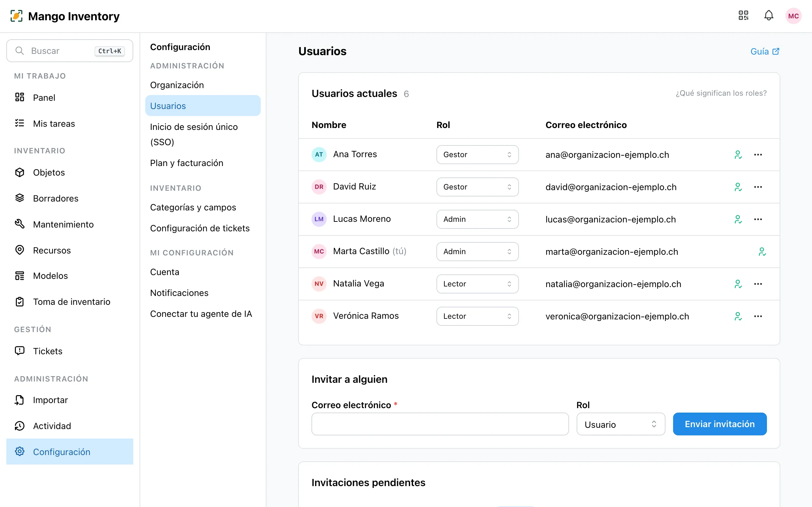
Task: Open more options for Ana Torres
Action: click(758, 155)
